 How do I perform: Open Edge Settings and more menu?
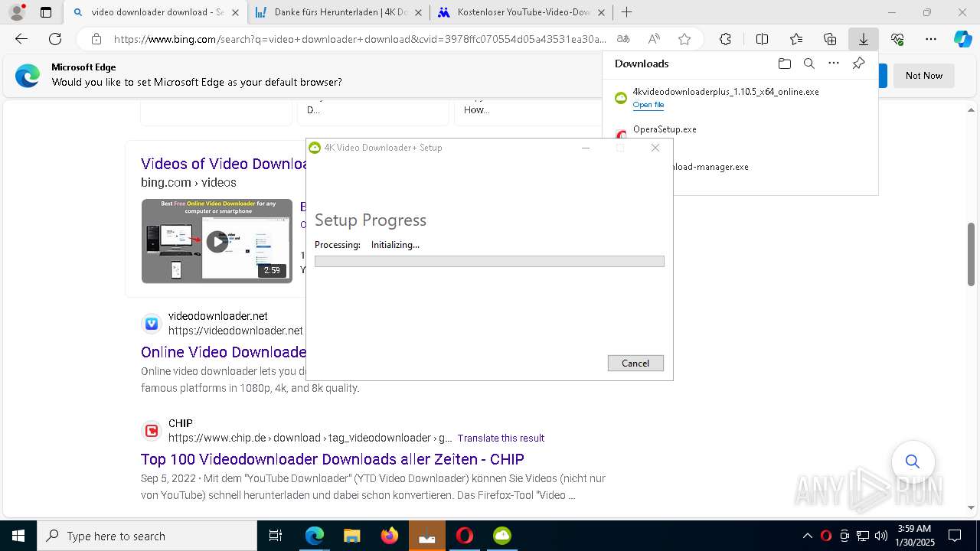coord(931,39)
